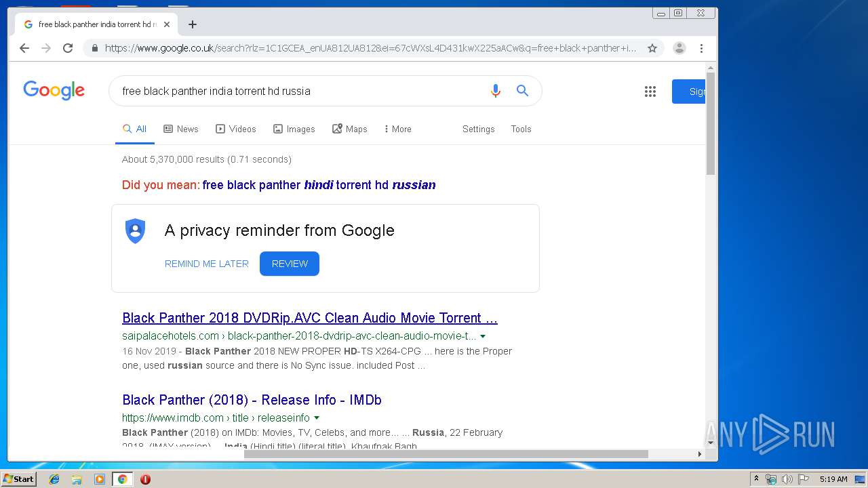This screenshot has height=488, width=868.
Task: Open the Black Panther Release Info IMDb result
Action: pyautogui.click(x=252, y=400)
